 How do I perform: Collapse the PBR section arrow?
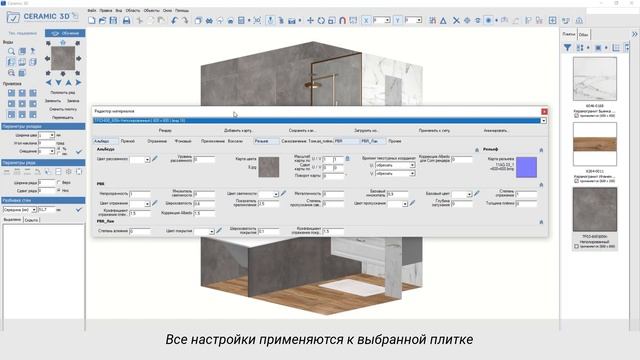click(541, 185)
